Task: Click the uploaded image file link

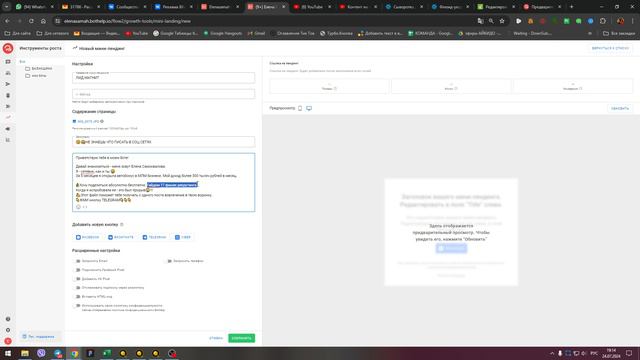Action: 88,121
